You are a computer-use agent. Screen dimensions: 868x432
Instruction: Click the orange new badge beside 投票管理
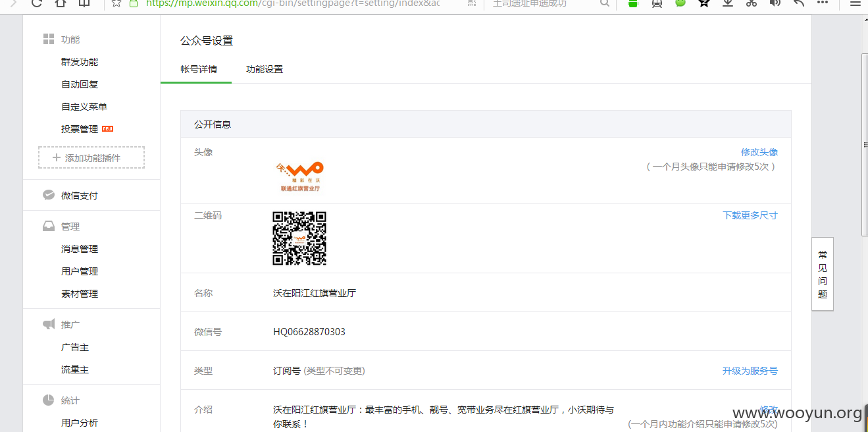click(107, 128)
